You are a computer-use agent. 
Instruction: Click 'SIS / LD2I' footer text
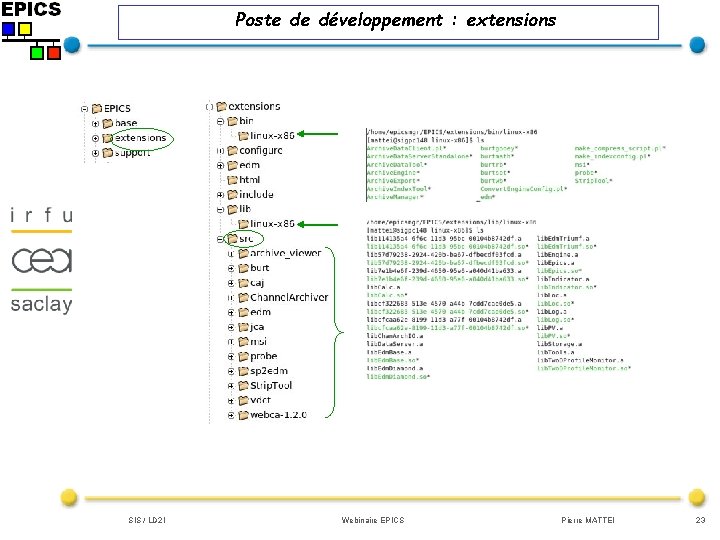click(147, 520)
